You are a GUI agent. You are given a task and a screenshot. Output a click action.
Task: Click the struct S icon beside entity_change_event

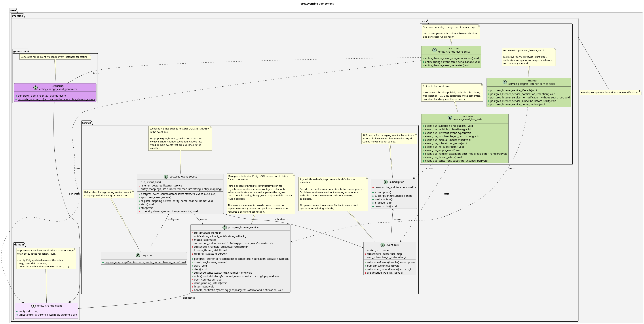[x=33, y=306]
